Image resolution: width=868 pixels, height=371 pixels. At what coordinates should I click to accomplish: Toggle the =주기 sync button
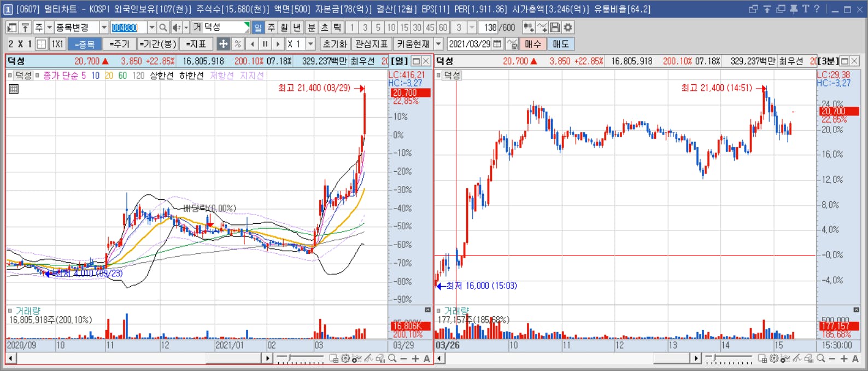tap(119, 44)
